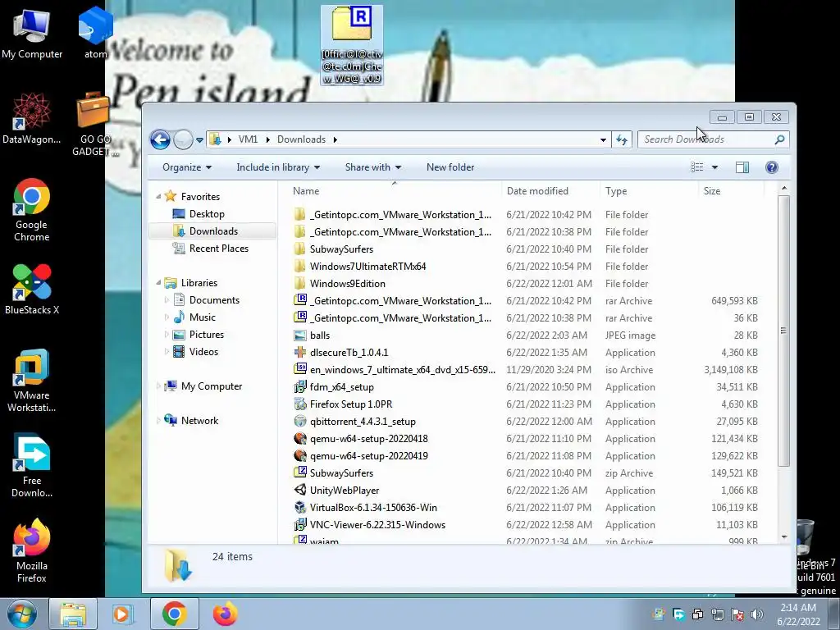Click the file list vertical scrollbar

point(783,331)
